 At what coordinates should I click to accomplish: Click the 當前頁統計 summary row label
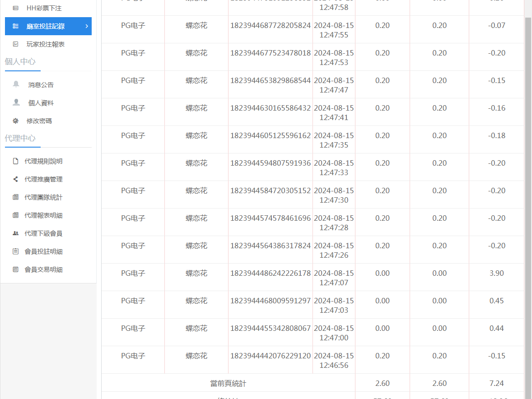coord(228,384)
